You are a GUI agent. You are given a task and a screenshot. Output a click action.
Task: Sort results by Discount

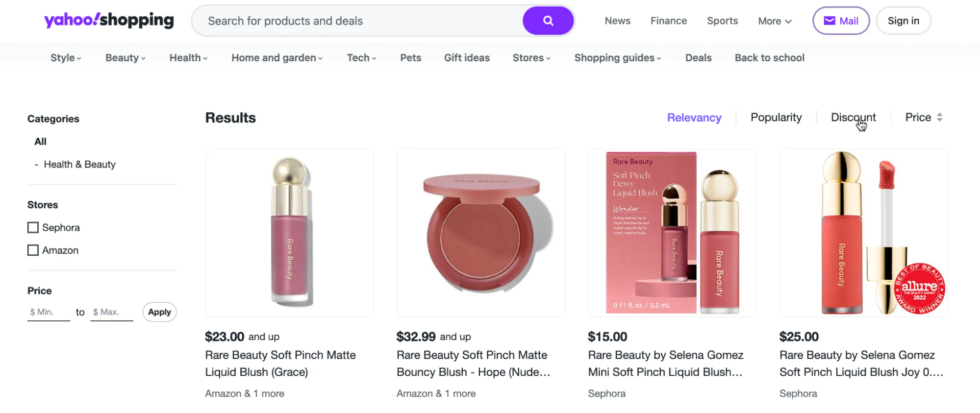(853, 117)
